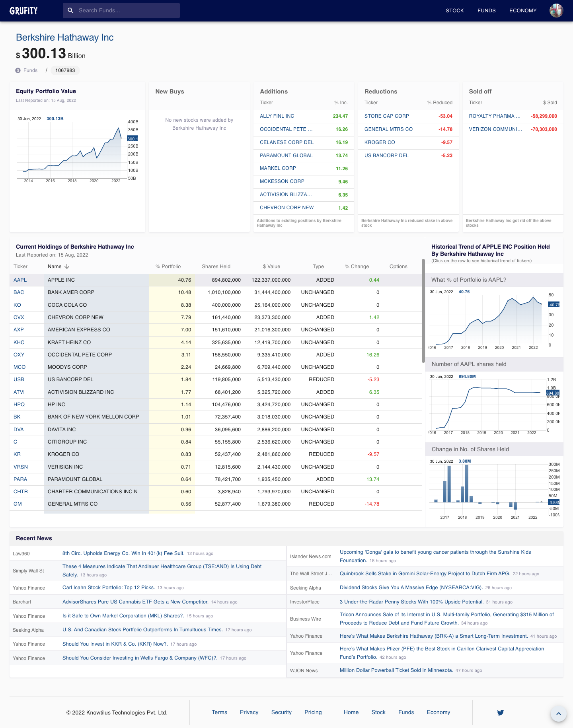Click the scroll-to-top arrow button
Image resolution: width=573 pixels, height=728 pixels.
point(558,714)
